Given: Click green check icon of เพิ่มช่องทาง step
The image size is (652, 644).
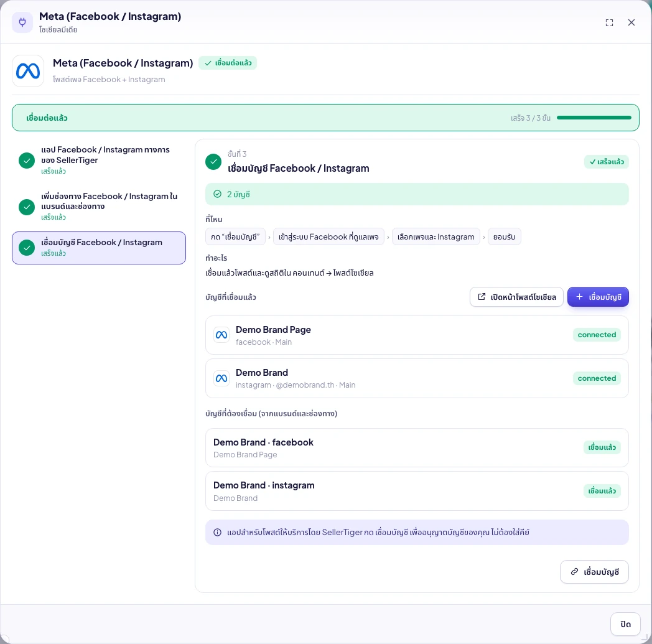Looking at the screenshot, I should [27, 207].
